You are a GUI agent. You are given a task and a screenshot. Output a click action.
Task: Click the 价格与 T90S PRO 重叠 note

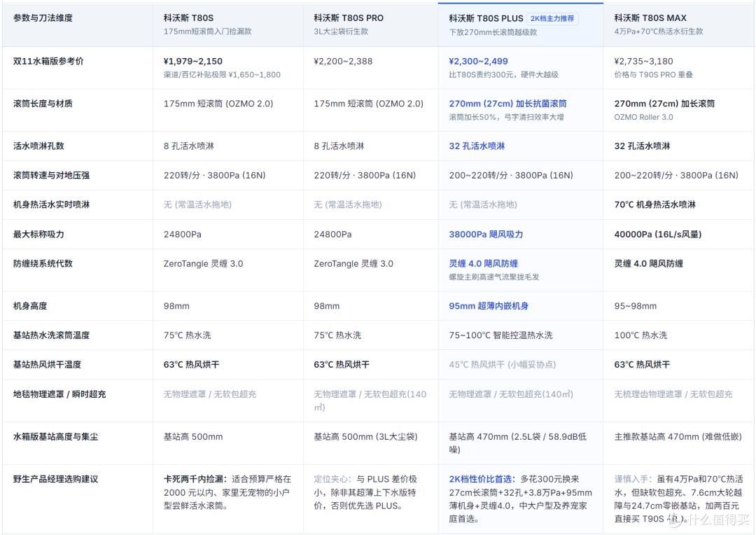[653, 75]
